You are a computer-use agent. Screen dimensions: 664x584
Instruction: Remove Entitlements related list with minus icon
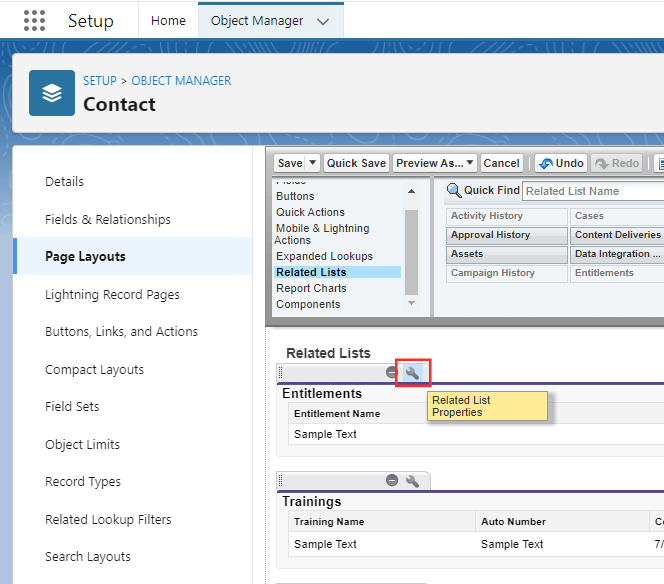[392, 372]
